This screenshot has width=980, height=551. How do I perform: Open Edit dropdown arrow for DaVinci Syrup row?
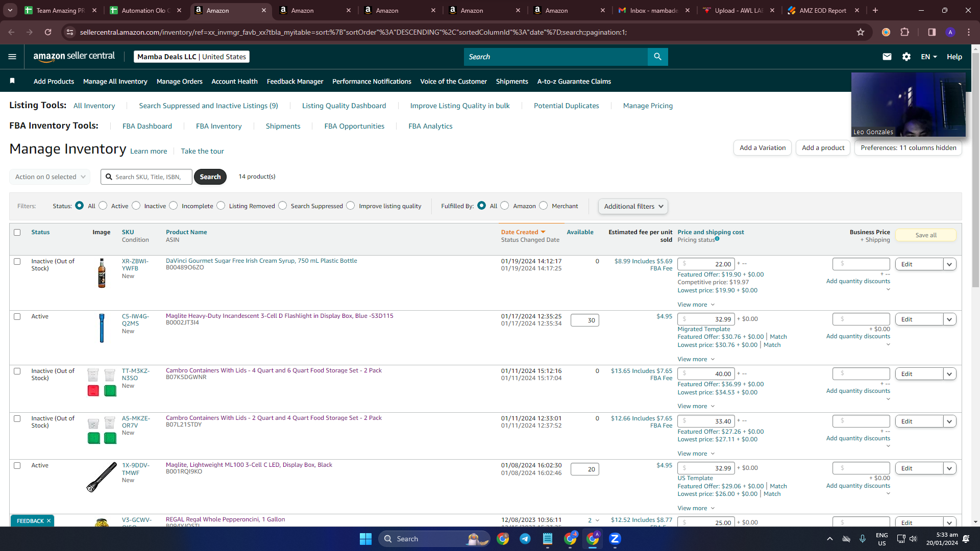(949, 264)
